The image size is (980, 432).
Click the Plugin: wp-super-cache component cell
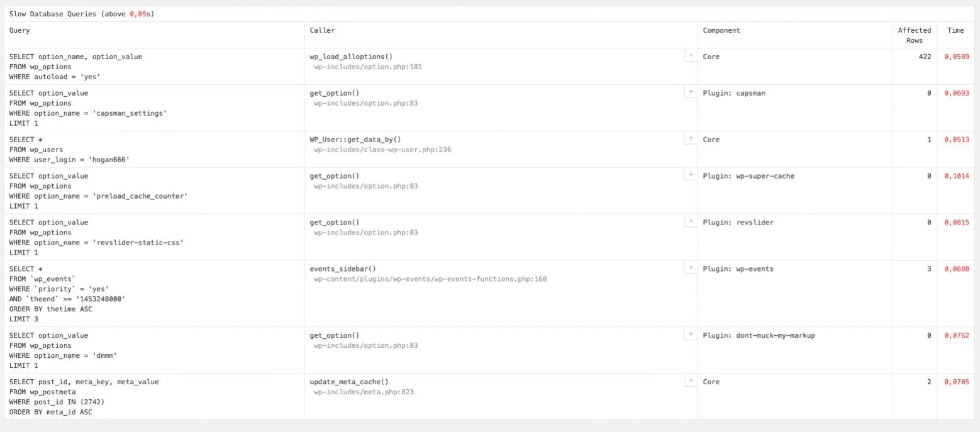[749, 176]
